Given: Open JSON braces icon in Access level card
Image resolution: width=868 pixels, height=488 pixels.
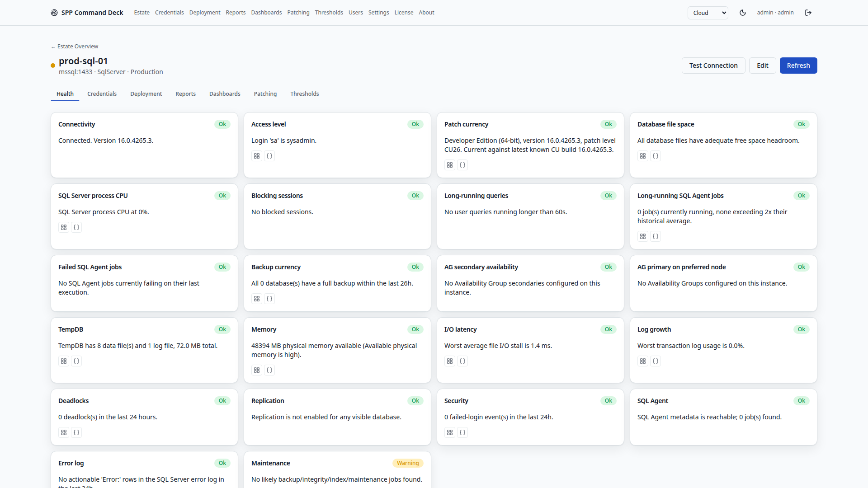Looking at the screenshot, I should 269,156.
